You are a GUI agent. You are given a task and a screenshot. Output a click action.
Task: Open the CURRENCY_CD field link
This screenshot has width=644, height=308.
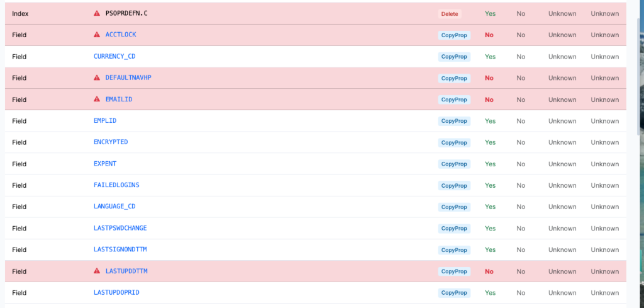[x=114, y=56]
